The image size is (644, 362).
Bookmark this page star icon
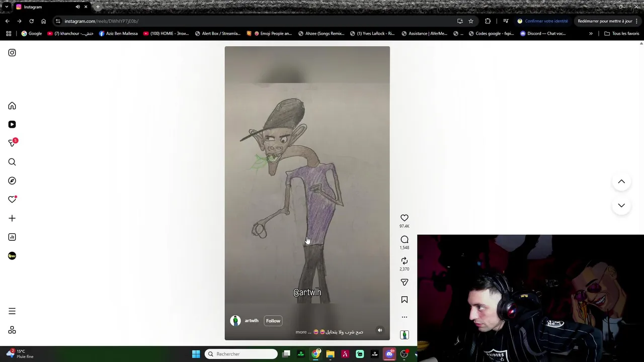(x=471, y=21)
